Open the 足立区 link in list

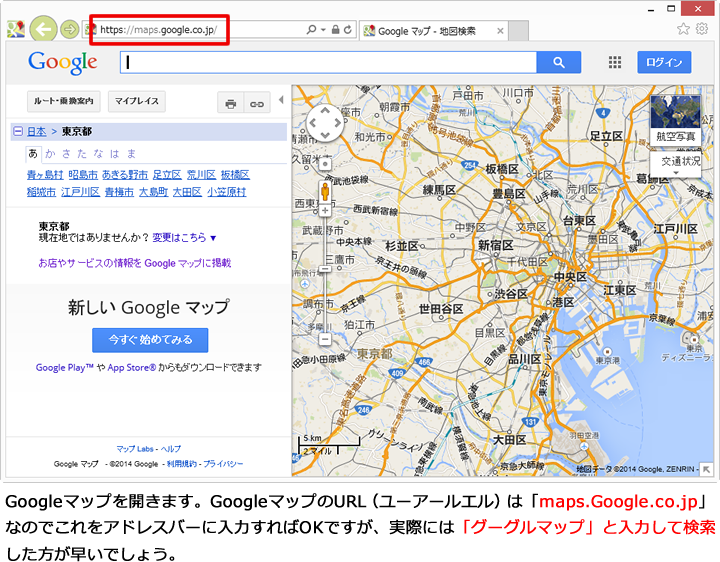point(167,175)
